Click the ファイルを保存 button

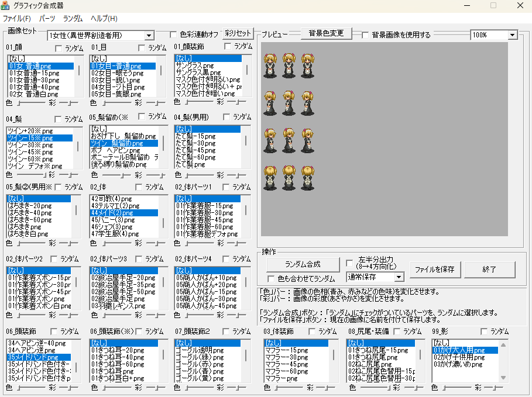[434, 270]
